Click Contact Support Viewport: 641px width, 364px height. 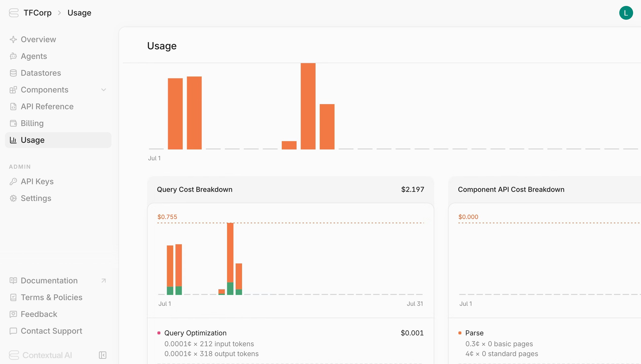[51, 331]
